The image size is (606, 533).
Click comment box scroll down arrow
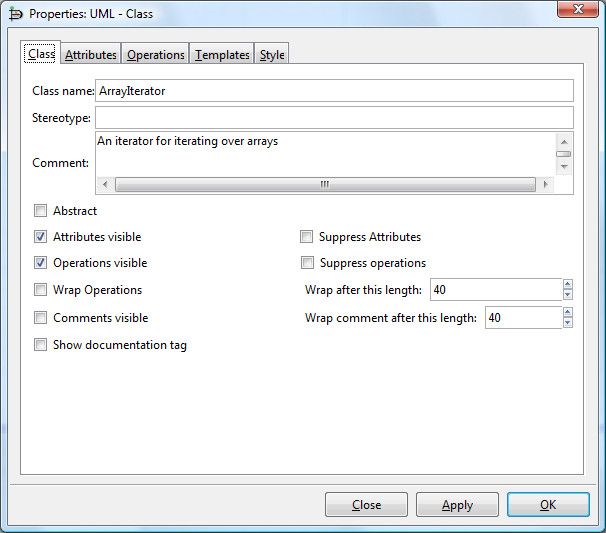564,167
